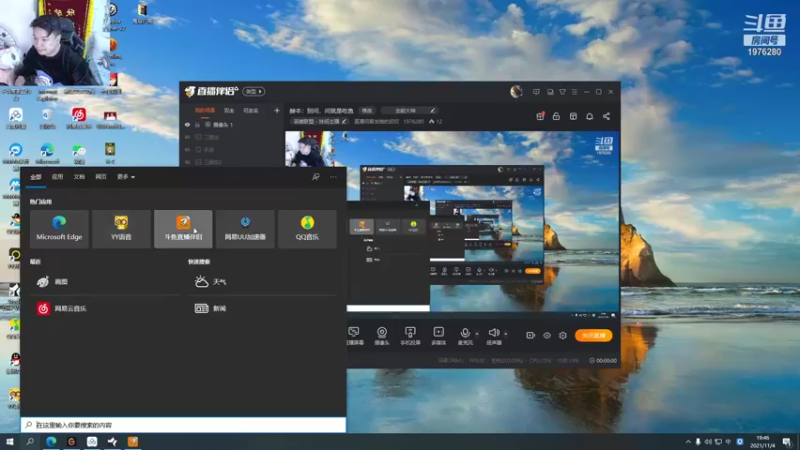Toggle visibility of the second source row

click(187, 137)
